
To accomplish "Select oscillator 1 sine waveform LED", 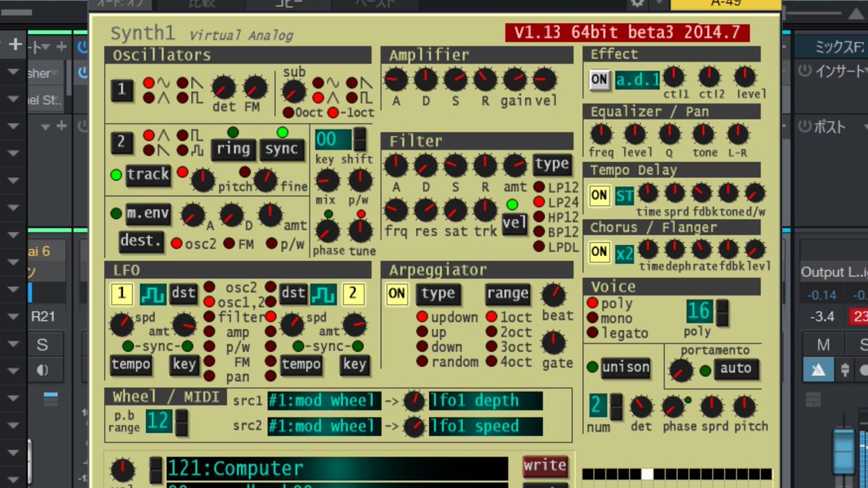I will click(148, 82).
